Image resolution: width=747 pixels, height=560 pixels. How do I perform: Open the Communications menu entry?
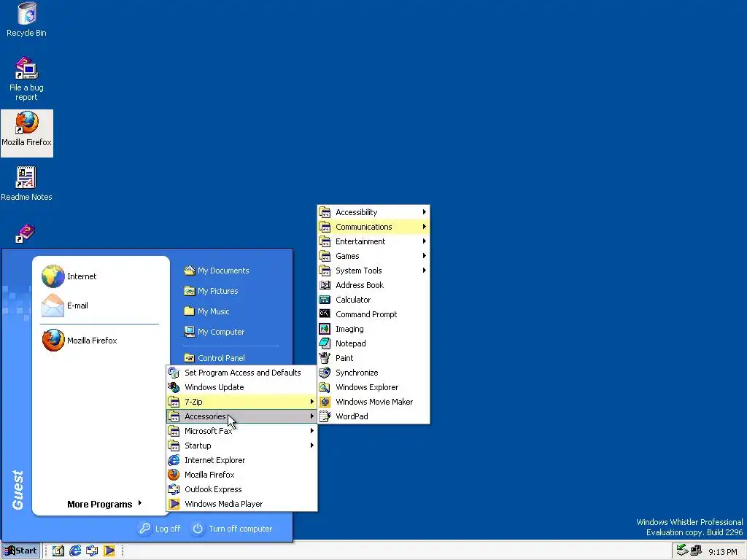pos(373,227)
